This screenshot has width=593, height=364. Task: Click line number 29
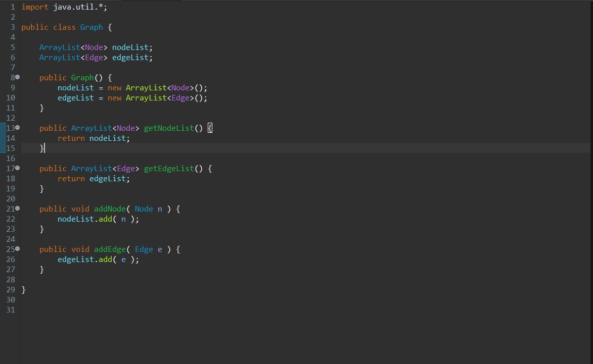click(10, 289)
